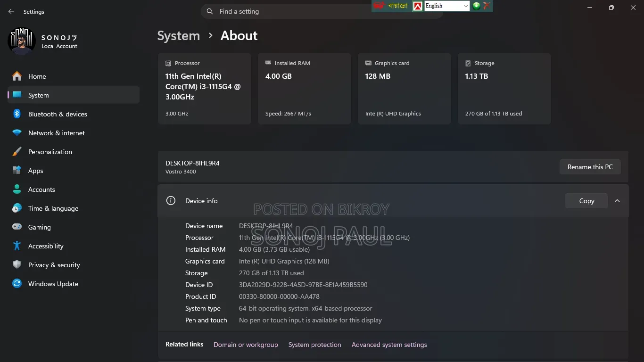Click the '4.00 GB (3.73 GB usable)' value

click(x=274, y=249)
